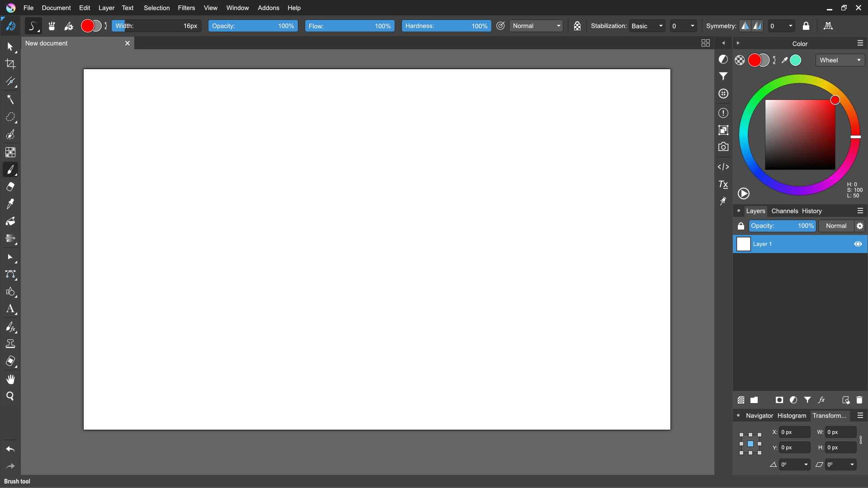Open brush blend mode Normal dropdown
The width and height of the screenshot is (868, 488).
536,26
